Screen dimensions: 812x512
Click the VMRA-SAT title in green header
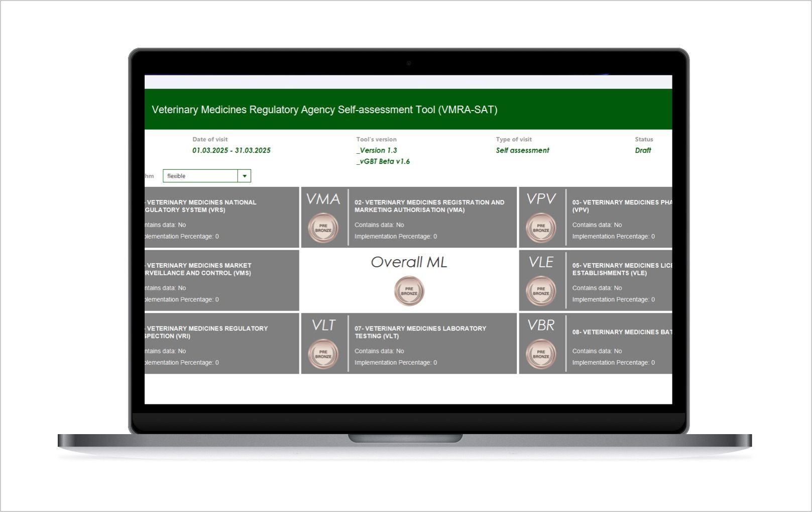(324, 110)
